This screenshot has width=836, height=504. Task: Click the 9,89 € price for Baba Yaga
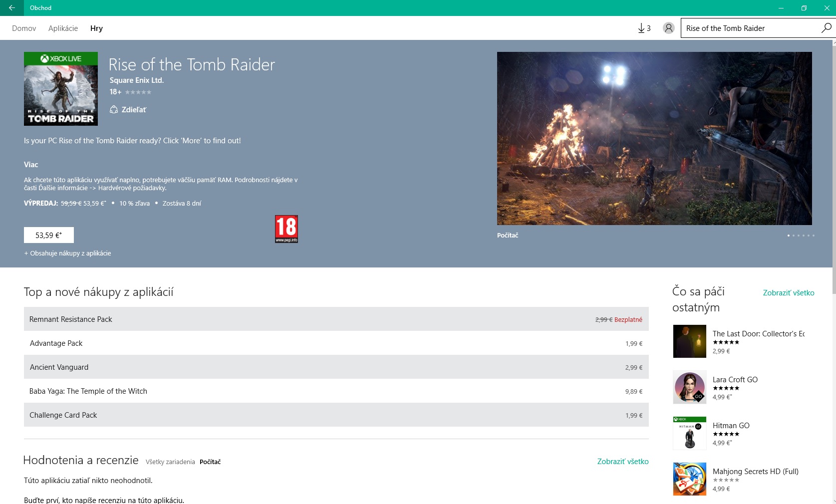click(x=634, y=392)
